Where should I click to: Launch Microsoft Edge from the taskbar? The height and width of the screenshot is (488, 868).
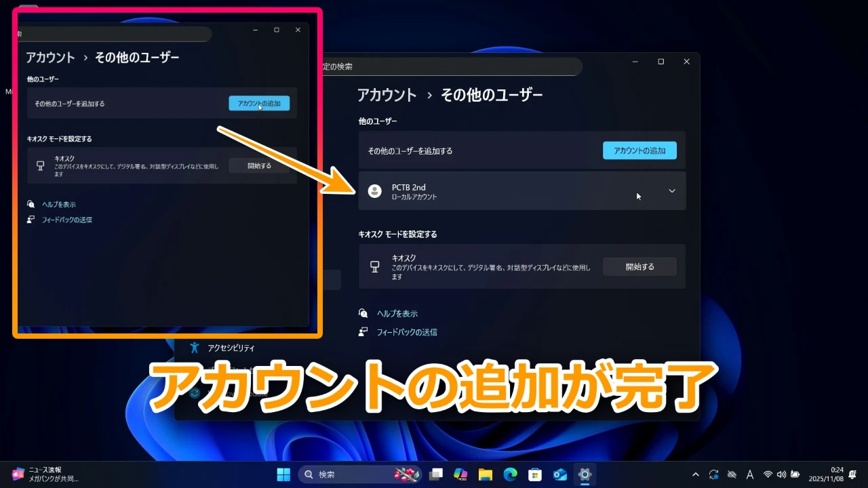tap(510, 474)
